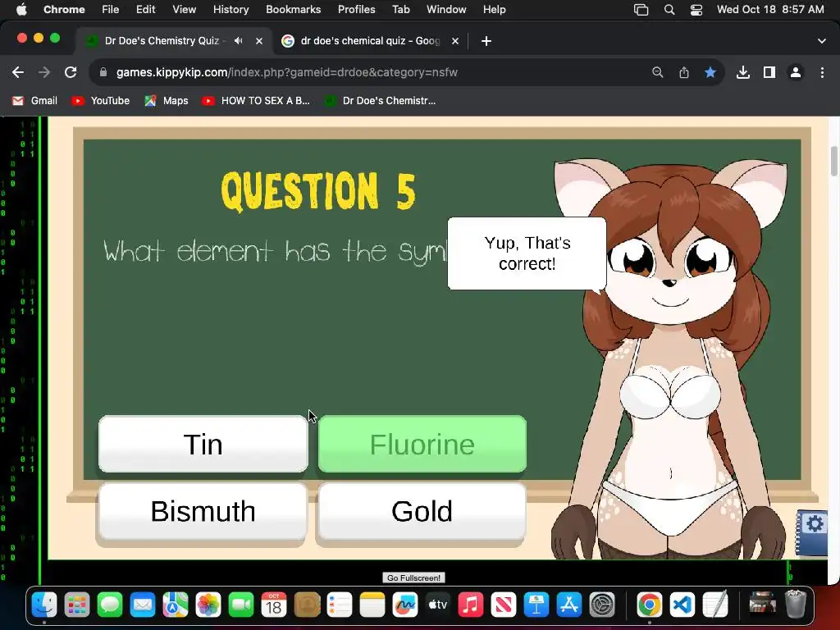View site information lock icon
840x630 pixels.
(x=103, y=72)
